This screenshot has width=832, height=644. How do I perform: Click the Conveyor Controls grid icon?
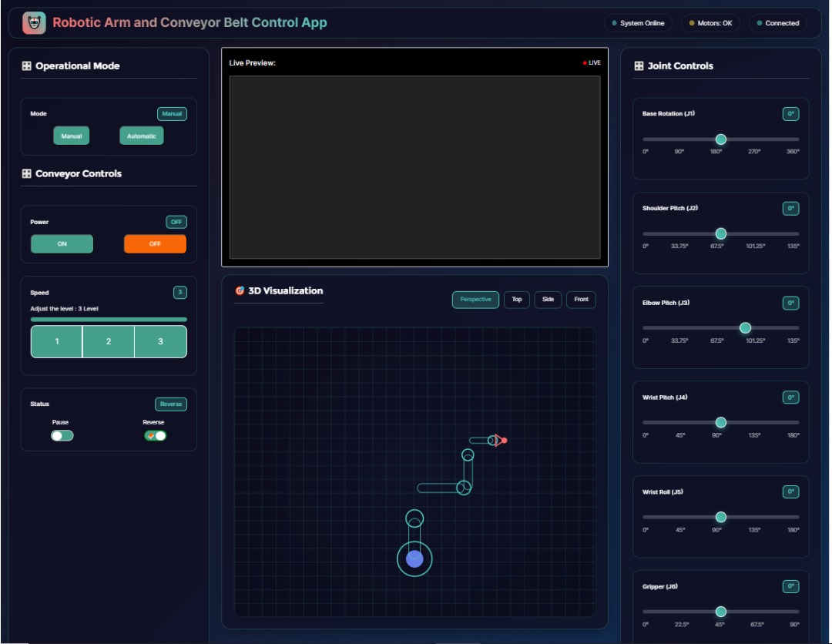click(x=26, y=174)
